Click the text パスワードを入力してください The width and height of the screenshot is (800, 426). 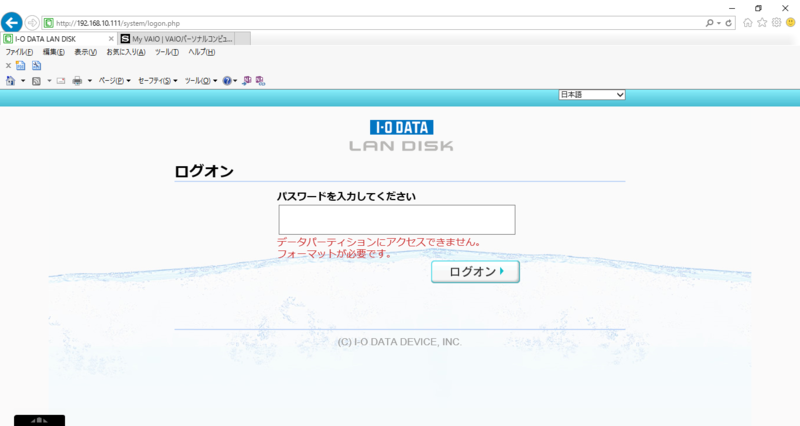[x=346, y=196]
